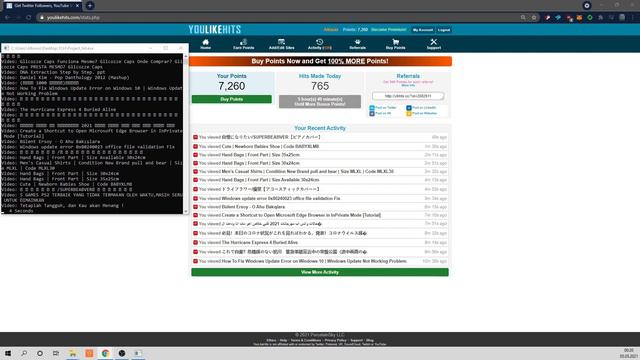The image size is (640, 360).
Task: Select the referral URL input field
Action: tap(408, 96)
